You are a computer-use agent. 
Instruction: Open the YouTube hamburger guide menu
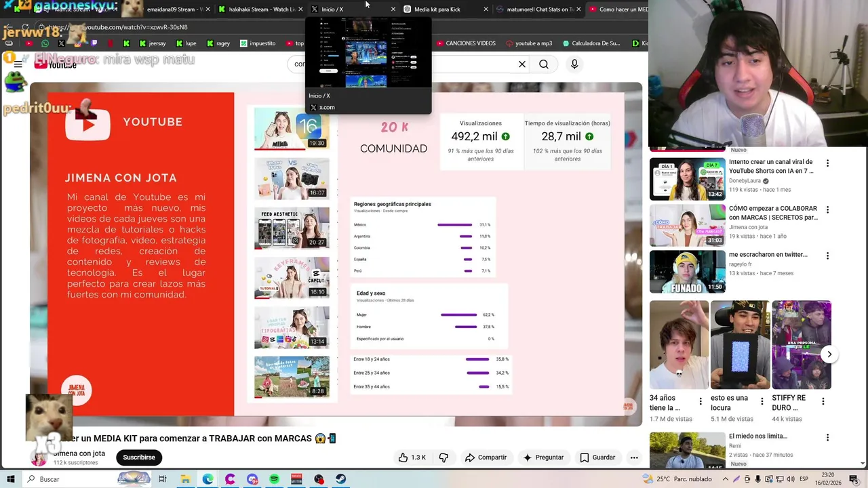click(x=18, y=64)
